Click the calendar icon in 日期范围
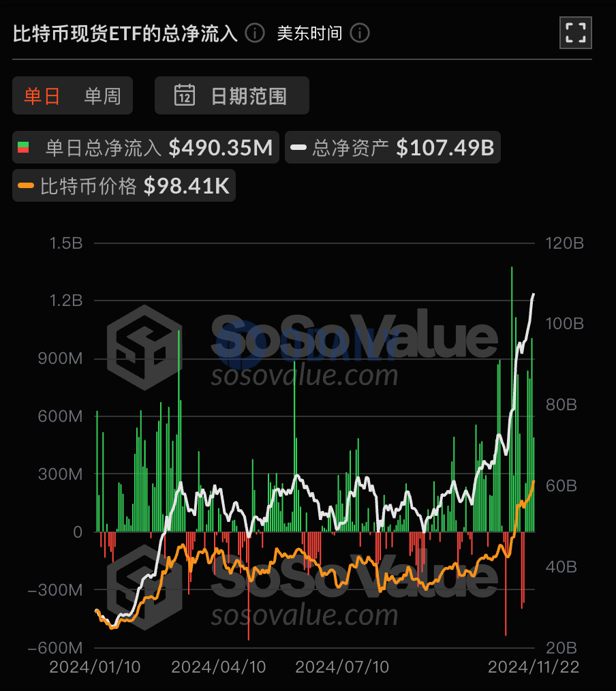The image size is (616, 691). 185,95
